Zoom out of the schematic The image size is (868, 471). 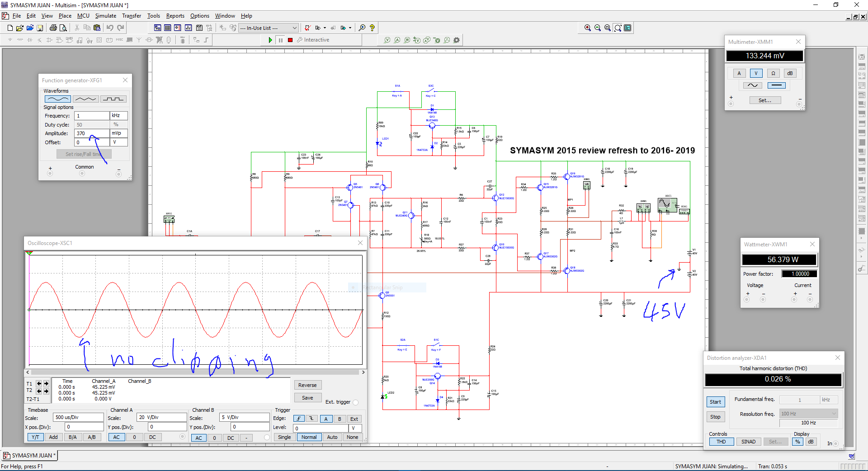pyautogui.click(x=598, y=28)
